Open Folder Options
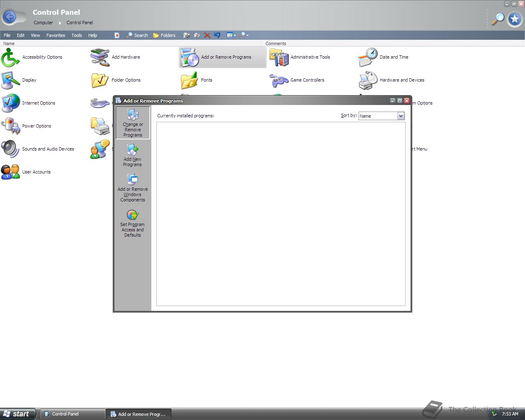Image resolution: width=525 pixels, height=420 pixels. pos(116,80)
